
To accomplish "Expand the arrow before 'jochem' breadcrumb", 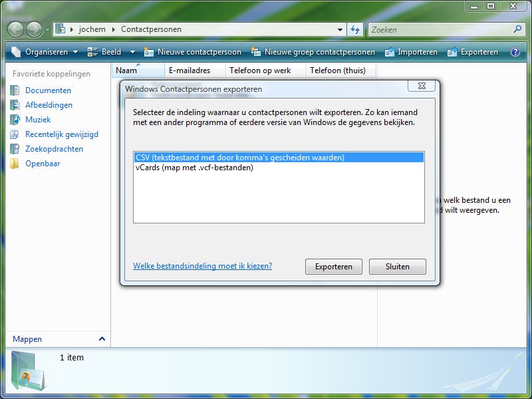I will click(x=72, y=29).
